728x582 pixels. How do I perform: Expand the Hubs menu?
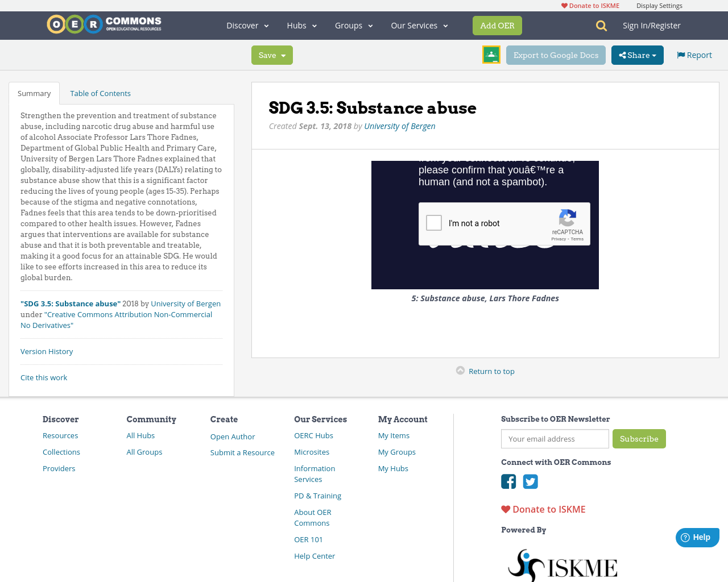301,25
